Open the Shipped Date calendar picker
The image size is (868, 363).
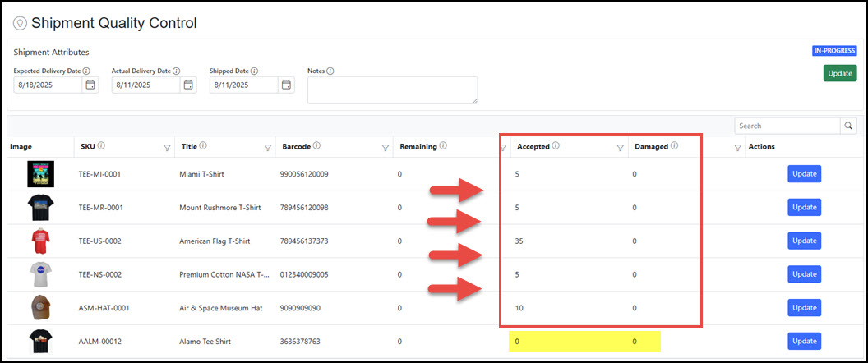286,85
